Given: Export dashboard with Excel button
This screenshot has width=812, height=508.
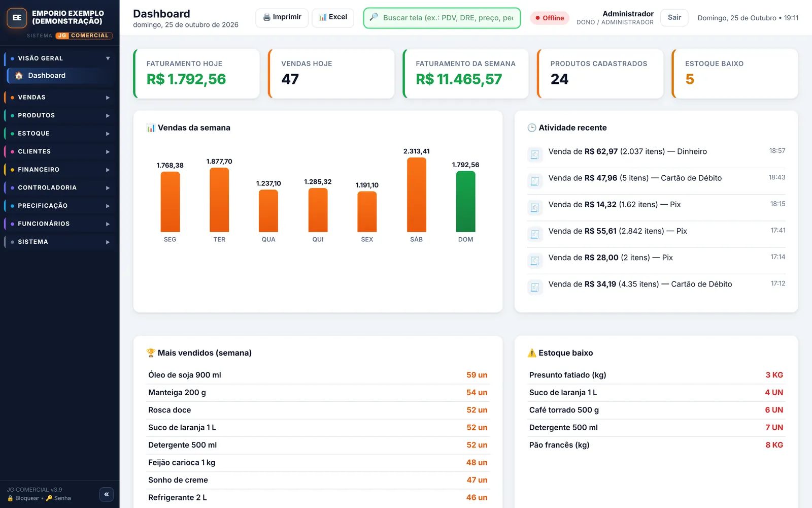Looking at the screenshot, I should (333, 17).
